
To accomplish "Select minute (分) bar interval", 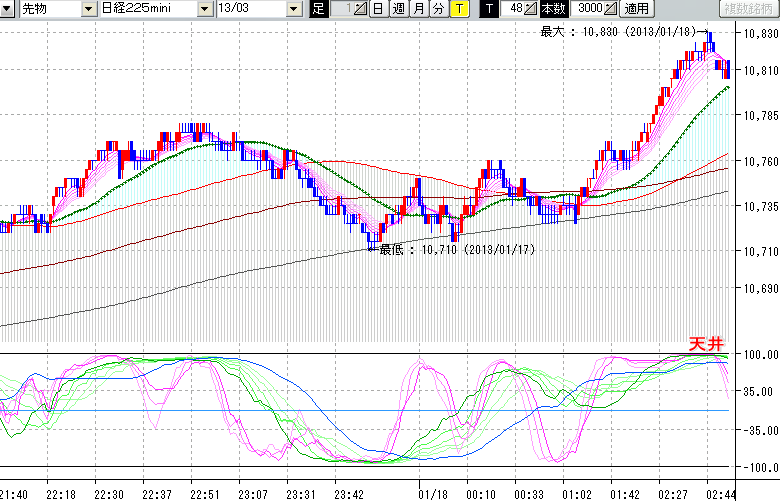I will 438,9.
